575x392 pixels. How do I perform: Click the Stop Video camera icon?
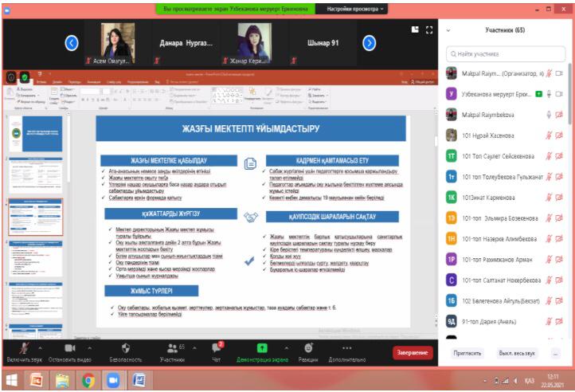[68, 347]
